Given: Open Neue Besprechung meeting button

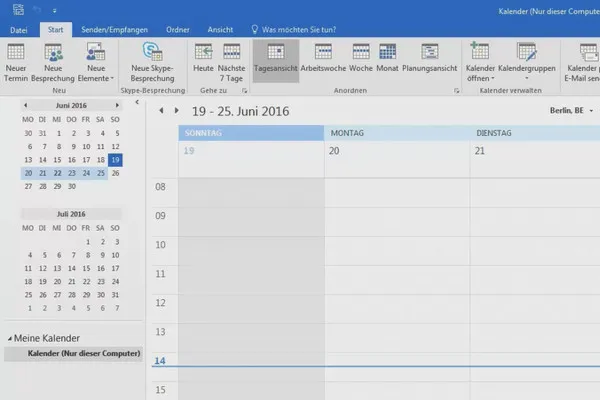Looking at the screenshot, I should (53, 62).
